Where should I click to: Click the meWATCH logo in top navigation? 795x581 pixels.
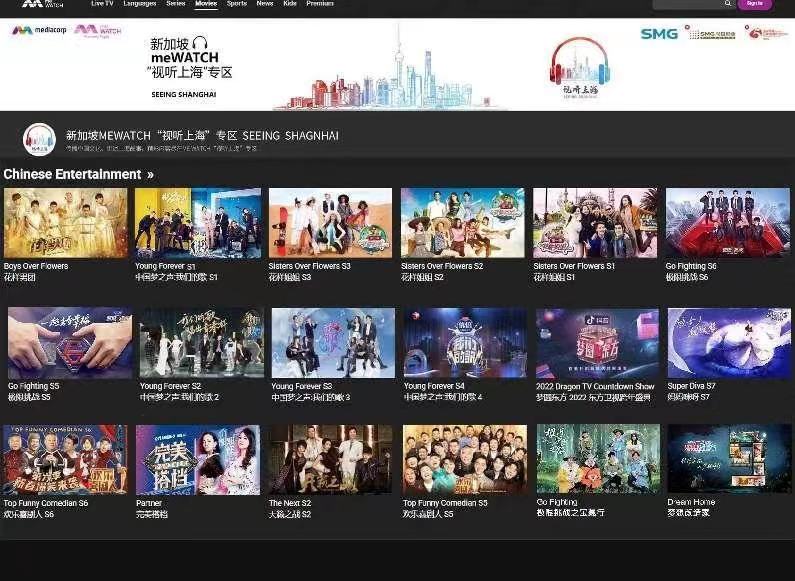click(39, 4)
